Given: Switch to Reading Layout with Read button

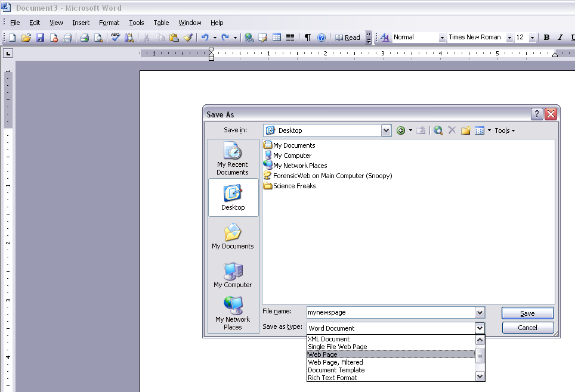Looking at the screenshot, I should click(x=348, y=38).
